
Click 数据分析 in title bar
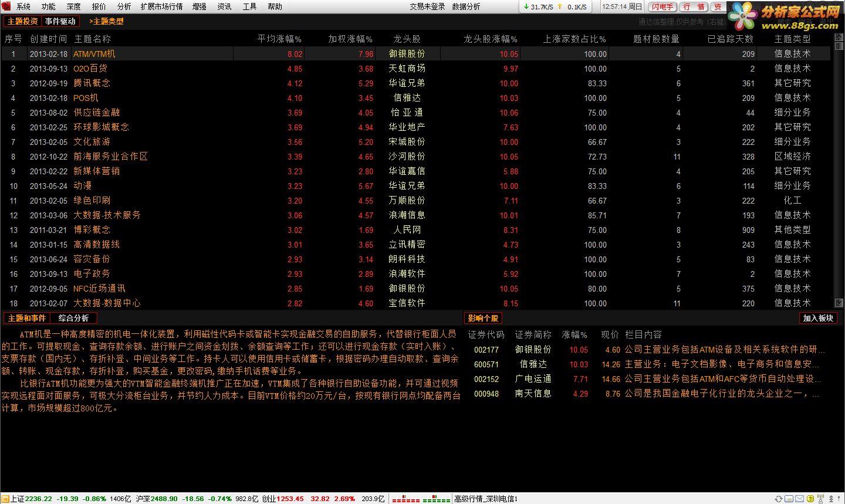coord(466,6)
